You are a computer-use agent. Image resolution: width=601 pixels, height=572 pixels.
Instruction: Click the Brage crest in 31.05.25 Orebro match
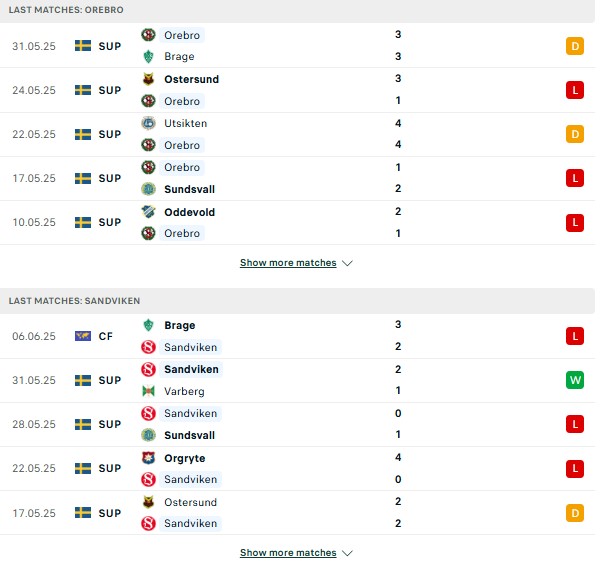tap(148, 56)
